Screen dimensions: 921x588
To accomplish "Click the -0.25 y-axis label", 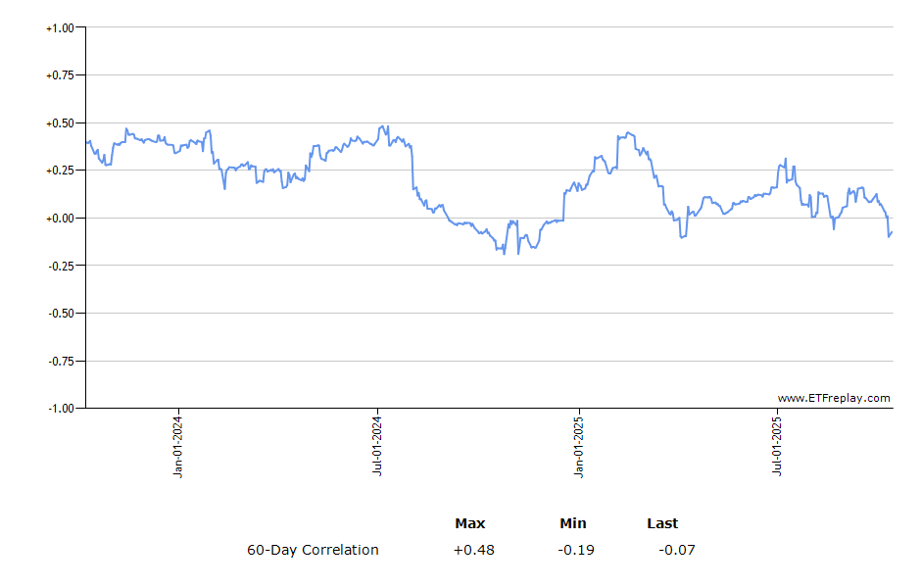I will click(61, 266).
